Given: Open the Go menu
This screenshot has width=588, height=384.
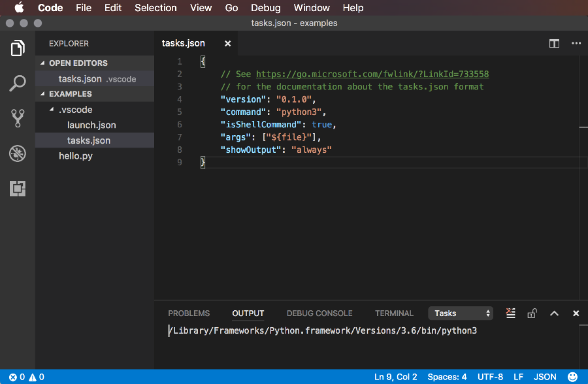Looking at the screenshot, I should pyautogui.click(x=231, y=7).
